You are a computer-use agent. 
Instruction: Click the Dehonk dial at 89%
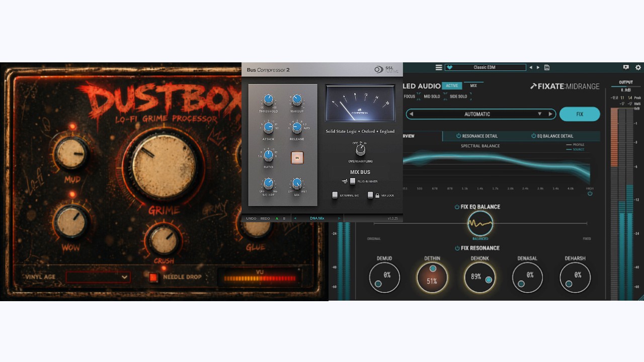pyautogui.click(x=479, y=278)
